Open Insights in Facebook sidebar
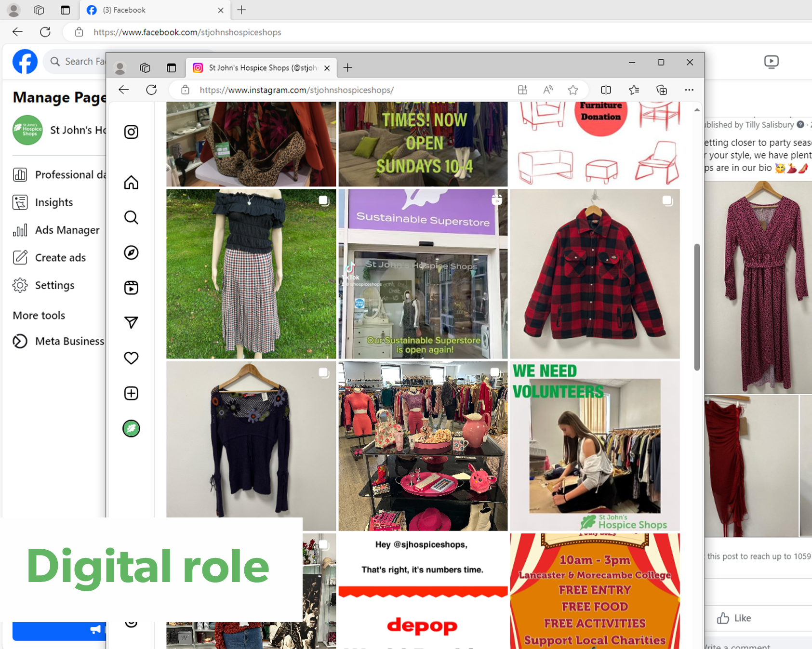 43,202
